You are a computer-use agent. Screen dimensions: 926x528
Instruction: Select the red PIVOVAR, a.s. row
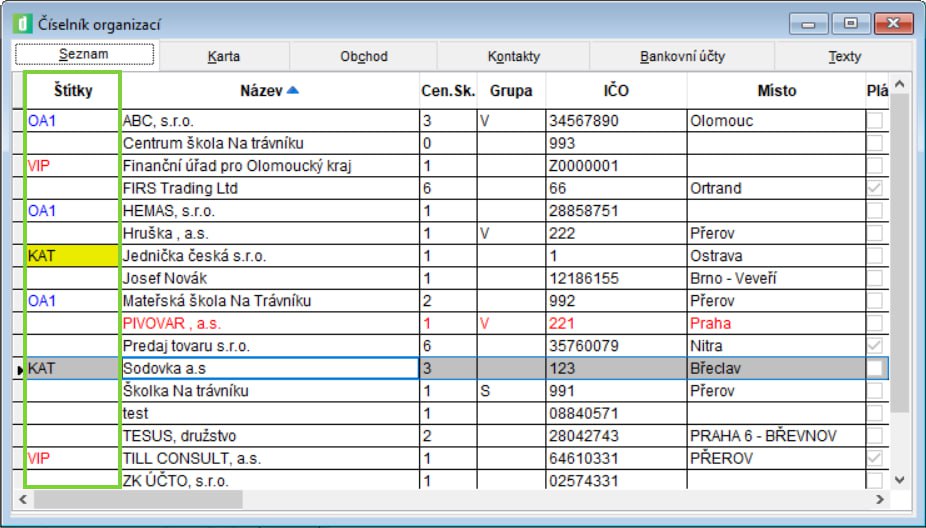coord(268,323)
